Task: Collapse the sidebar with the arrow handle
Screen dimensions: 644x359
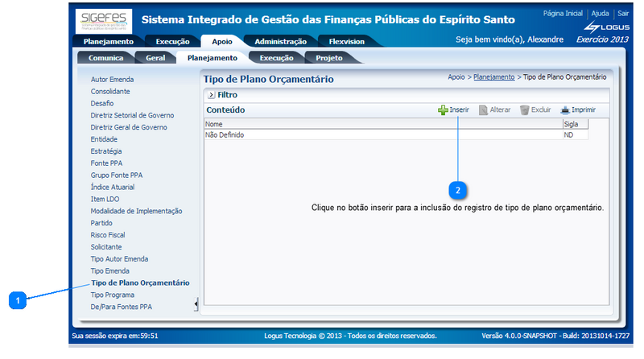Action: coord(196,303)
